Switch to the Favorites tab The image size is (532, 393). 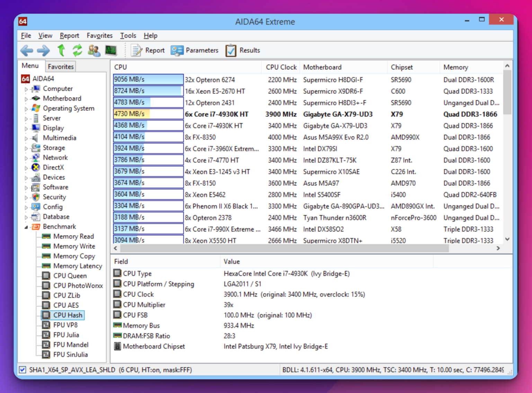[60, 66]
